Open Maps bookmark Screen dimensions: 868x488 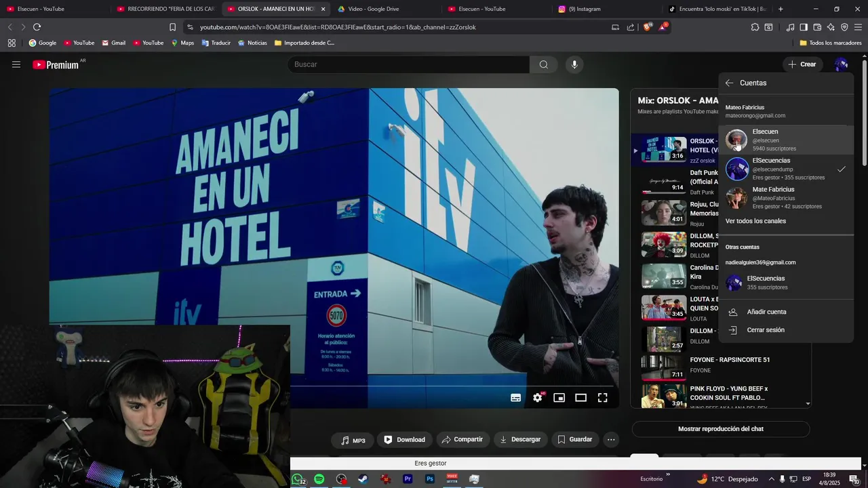click(182, 43)
